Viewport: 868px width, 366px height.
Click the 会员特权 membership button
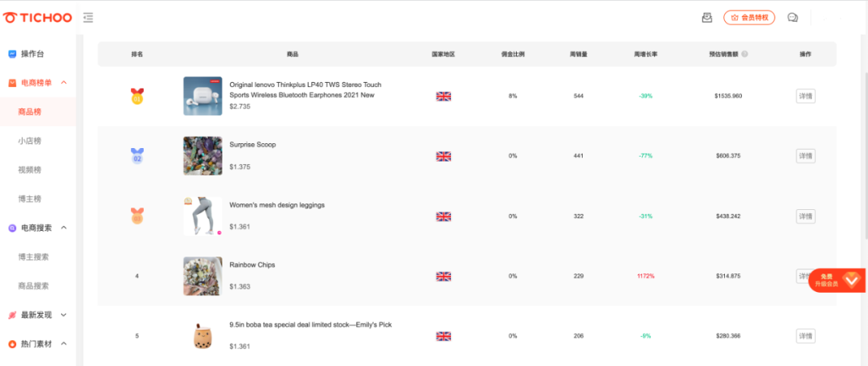749,18
